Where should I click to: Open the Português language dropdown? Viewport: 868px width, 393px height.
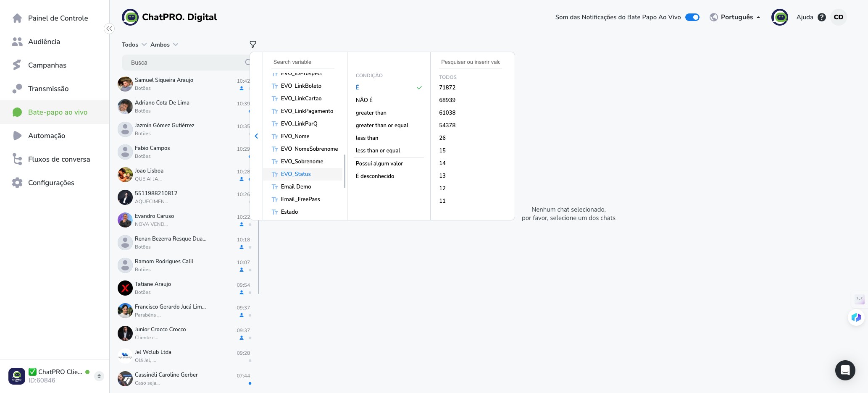click(x=740, y=17)
